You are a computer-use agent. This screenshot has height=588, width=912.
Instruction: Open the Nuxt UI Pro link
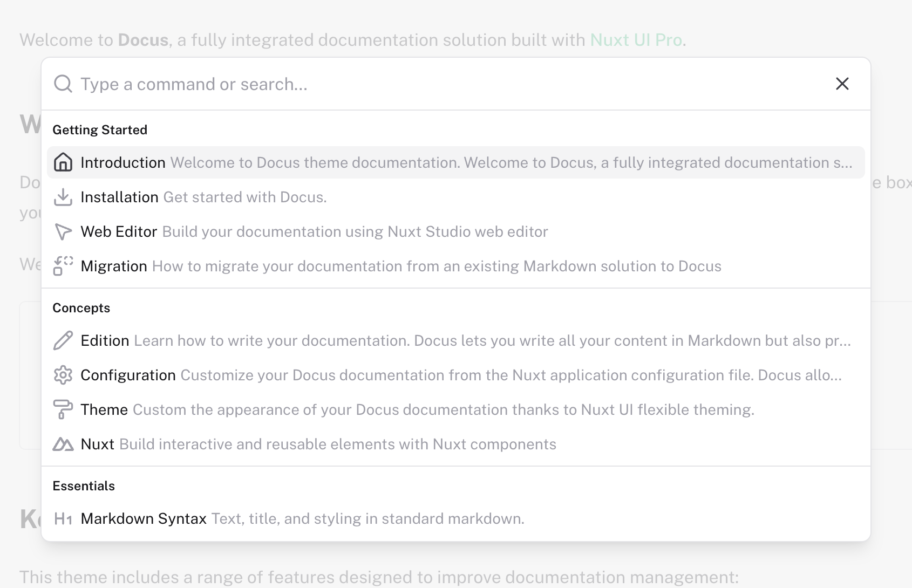pyautogui.click(x=636, y=39)
